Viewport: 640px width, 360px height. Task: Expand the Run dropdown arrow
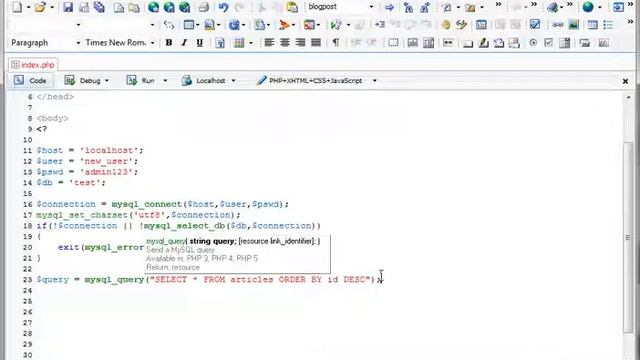pyautogui.click(x=165, y=81)
